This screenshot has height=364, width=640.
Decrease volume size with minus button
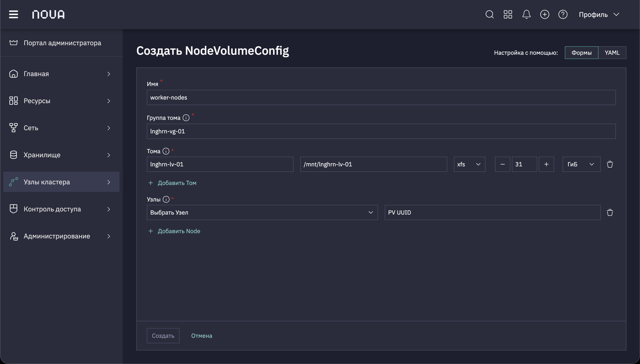(x=502, y=164)
